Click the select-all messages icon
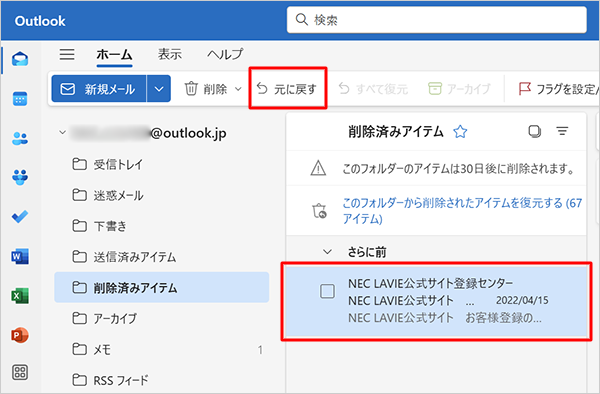Image resolution: width=600 pixels, height=394 pixels. (x=535, y=131)
